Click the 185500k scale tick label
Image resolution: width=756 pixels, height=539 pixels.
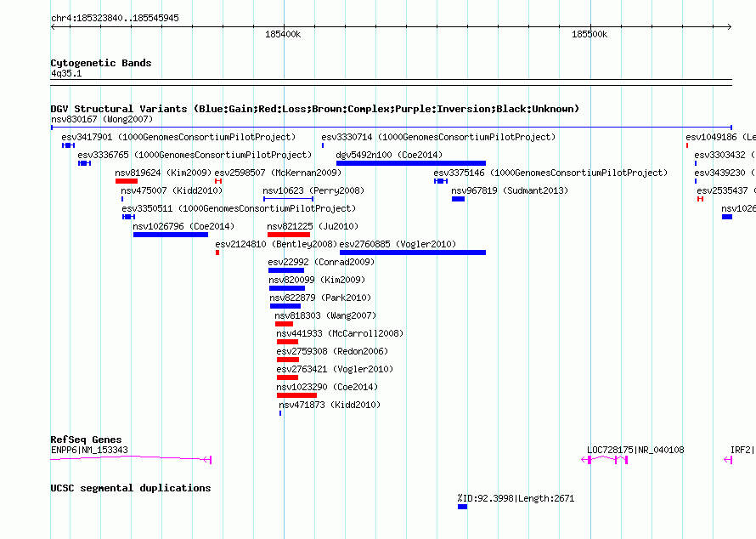click(590, 34)
